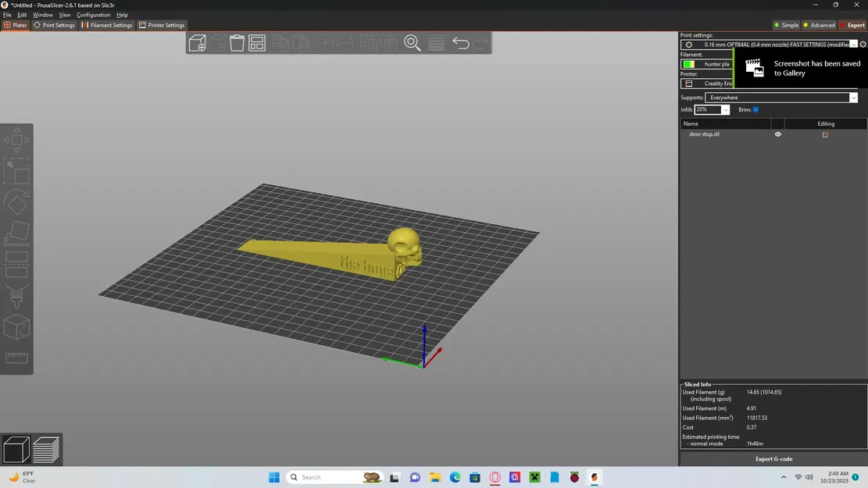Click the Export G-code button
The width and height of the screenshot is (868, 488).
click(773, 458)
